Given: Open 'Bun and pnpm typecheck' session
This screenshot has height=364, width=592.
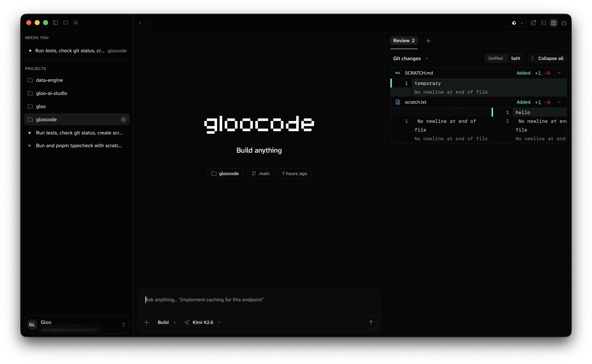Looking at the screenshot, I should [x=77, y=146].
